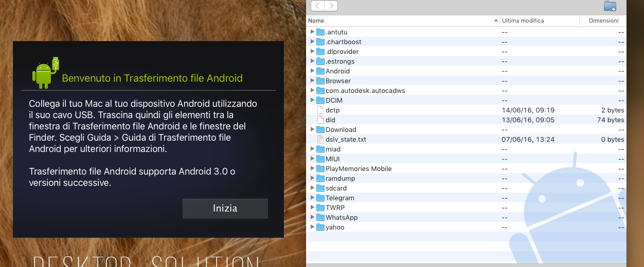This screenshot has width=644, height=267.
Task: Click the com.autodesk.autocadws folder icon
Action: tap(320, 90)
